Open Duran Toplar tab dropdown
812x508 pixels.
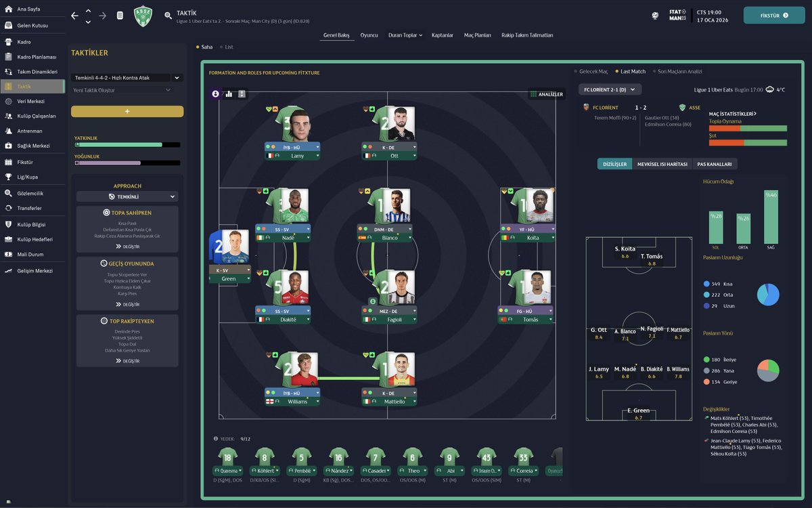coord(405,35)
